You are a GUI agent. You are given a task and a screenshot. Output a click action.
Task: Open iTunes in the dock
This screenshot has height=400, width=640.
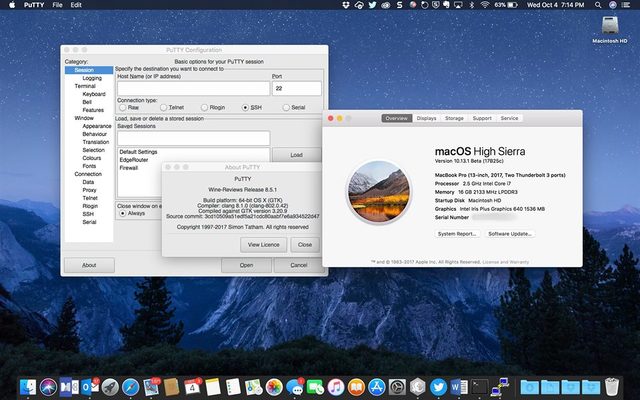click(336, 387)
